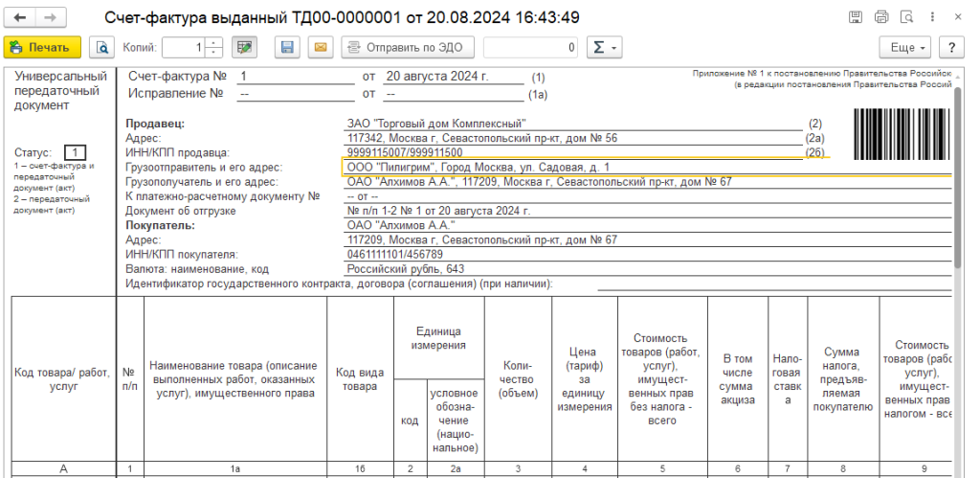Click title bar save icon
The width and height of the screenshot is (980, 478).
pos(856,17)
